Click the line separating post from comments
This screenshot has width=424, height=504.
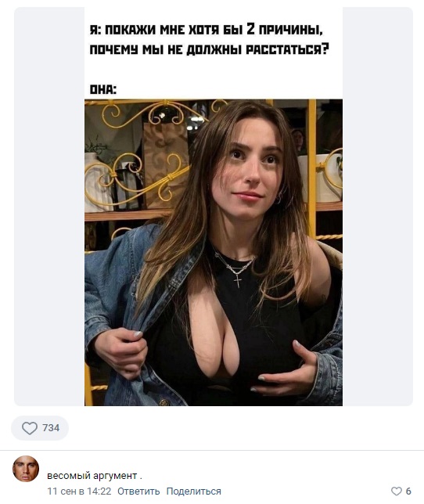click(x=212, y=450)
